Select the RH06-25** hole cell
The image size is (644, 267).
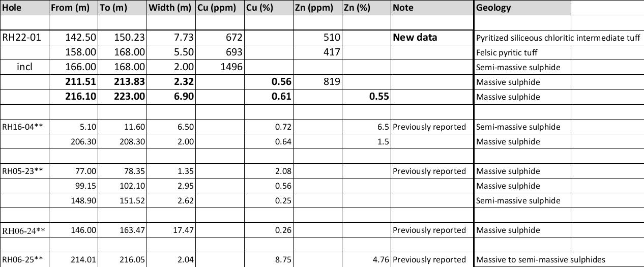[x=24, y=259]
